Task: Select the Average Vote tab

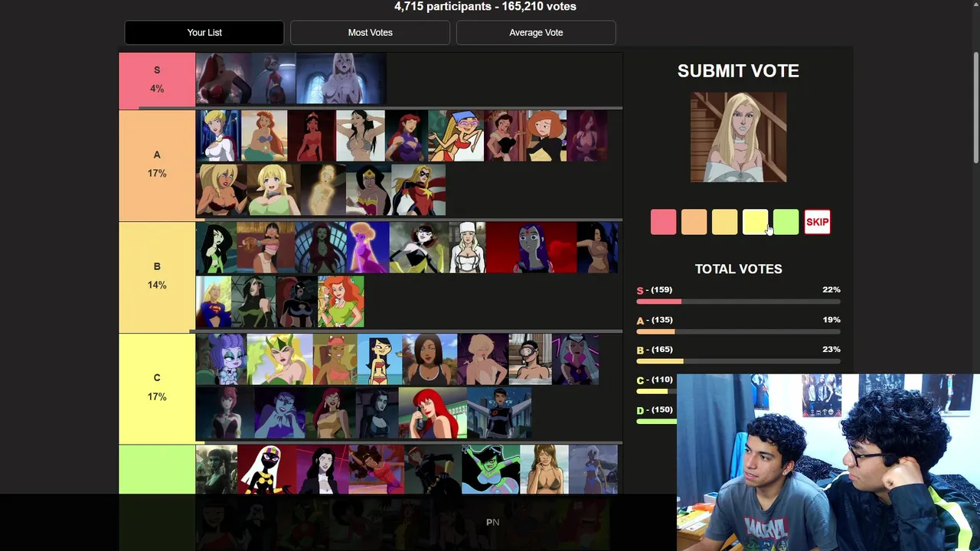Action: tap(536, 33)
